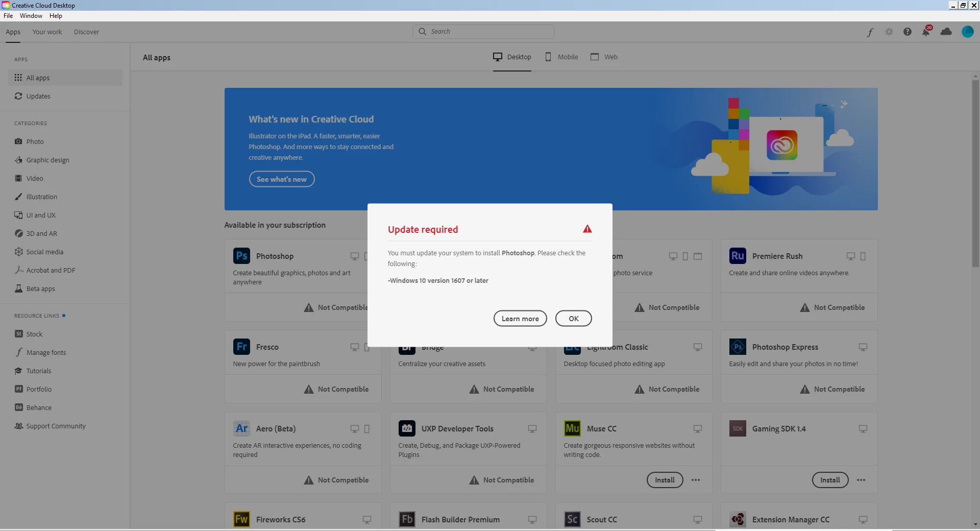Open more options for Gaming SDK 1.4
This screenshot has width=980, height=531.
pyautogui.click(x=861, y=480)
